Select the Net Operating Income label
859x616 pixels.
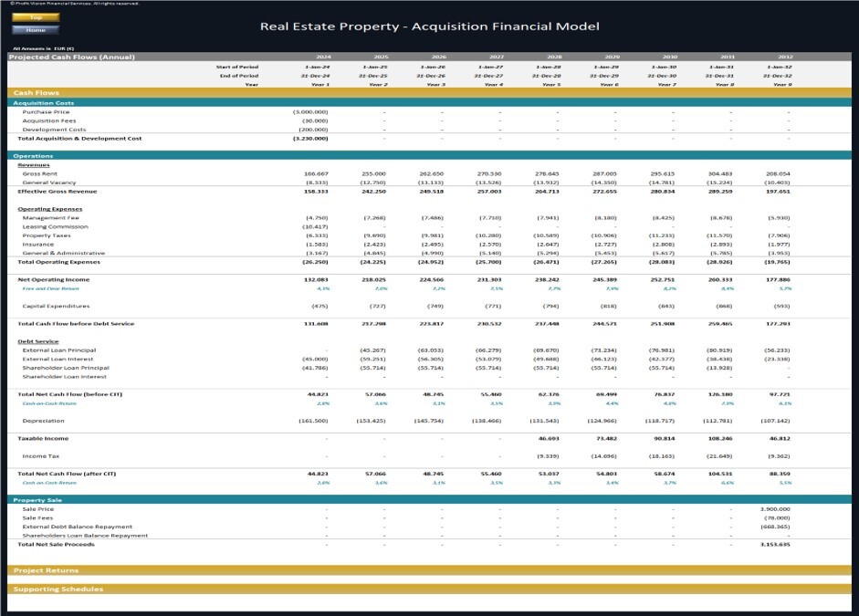click(53, 280)
